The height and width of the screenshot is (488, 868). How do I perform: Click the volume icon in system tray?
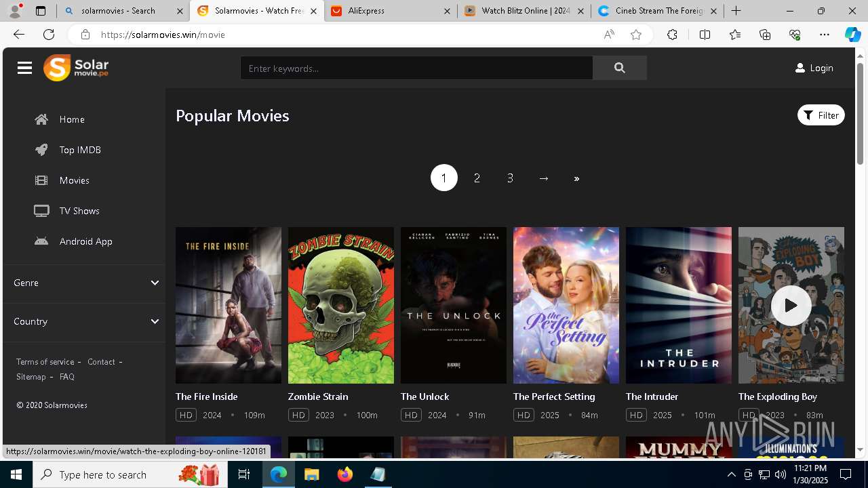click(x=780, y=474)
